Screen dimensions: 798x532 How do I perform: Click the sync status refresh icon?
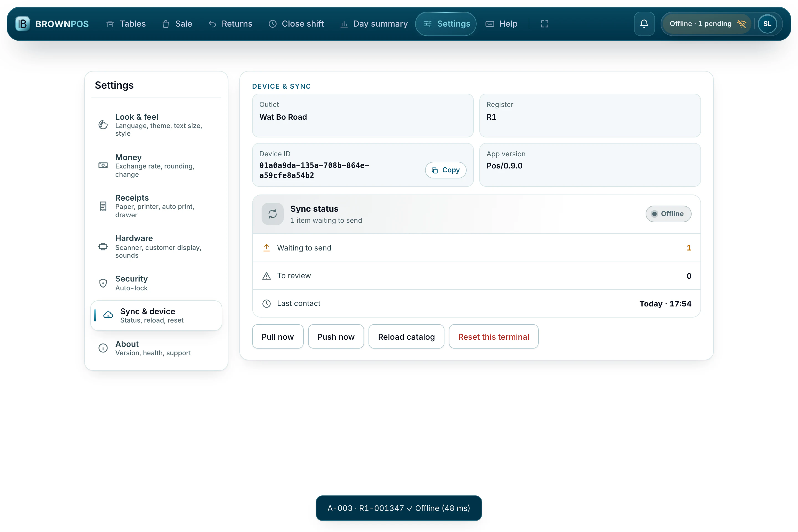tap(272, 214)
